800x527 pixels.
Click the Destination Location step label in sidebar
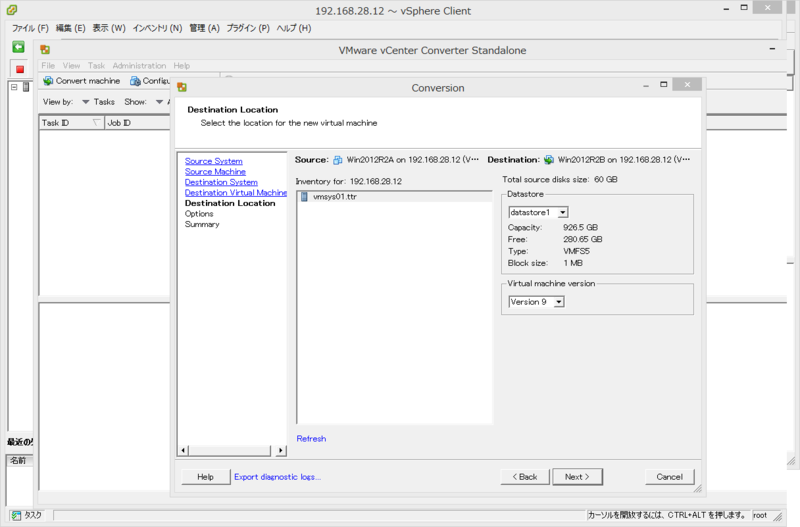[230, 203]
